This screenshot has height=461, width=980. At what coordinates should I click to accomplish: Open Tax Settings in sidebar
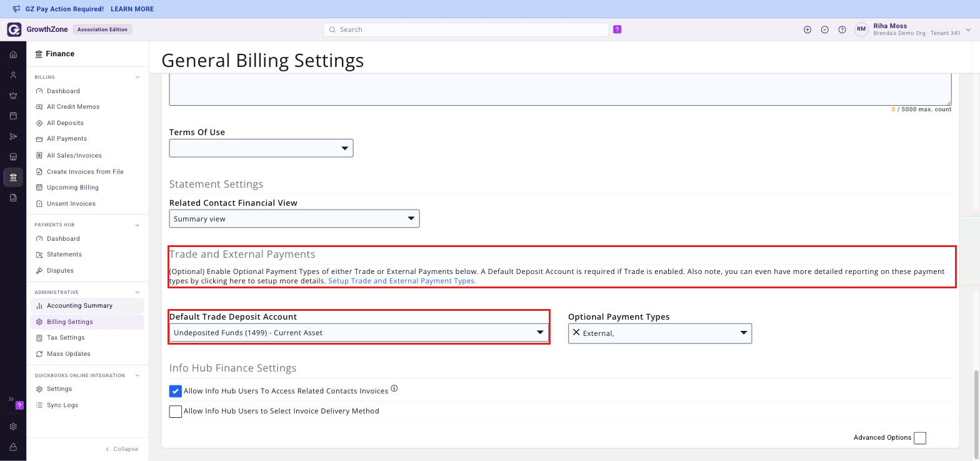(66, 338)
